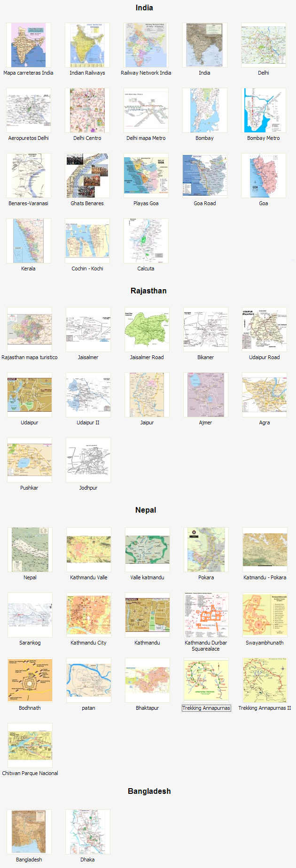This screenshot has width=296, height=868.
Task: Open the Indian Railways map thumbnail
Action: pos(87,45)
